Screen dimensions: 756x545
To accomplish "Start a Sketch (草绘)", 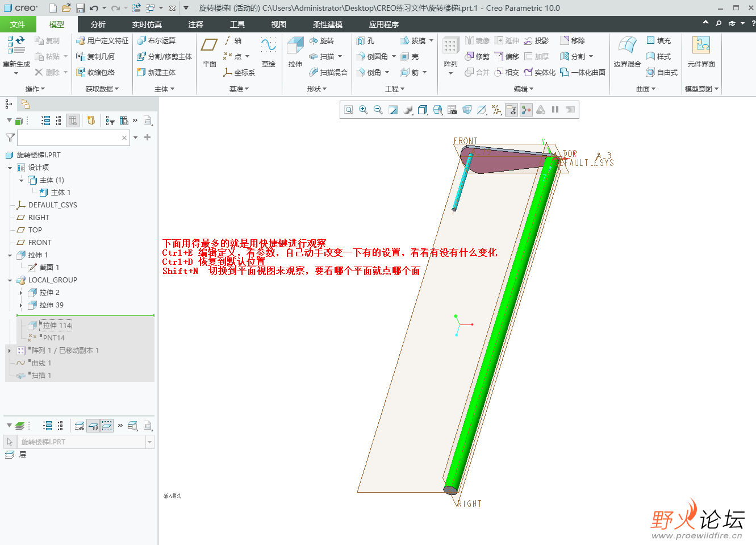I will [269, 52].
